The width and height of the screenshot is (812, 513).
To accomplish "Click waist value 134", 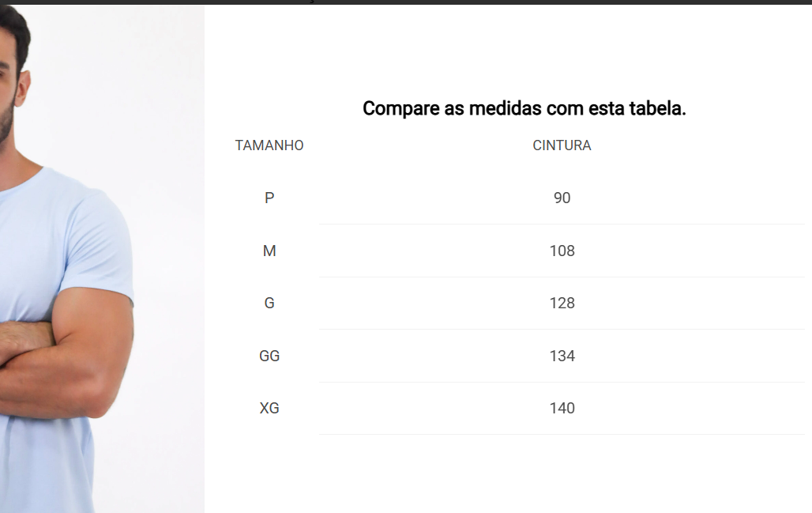I will (562, 356).
